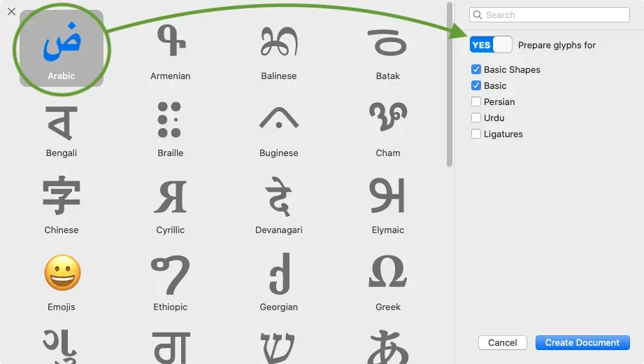This screenshot has height=364, width=644.
Task: Click the script list vertical scrollbar
Action: [450, 84]
